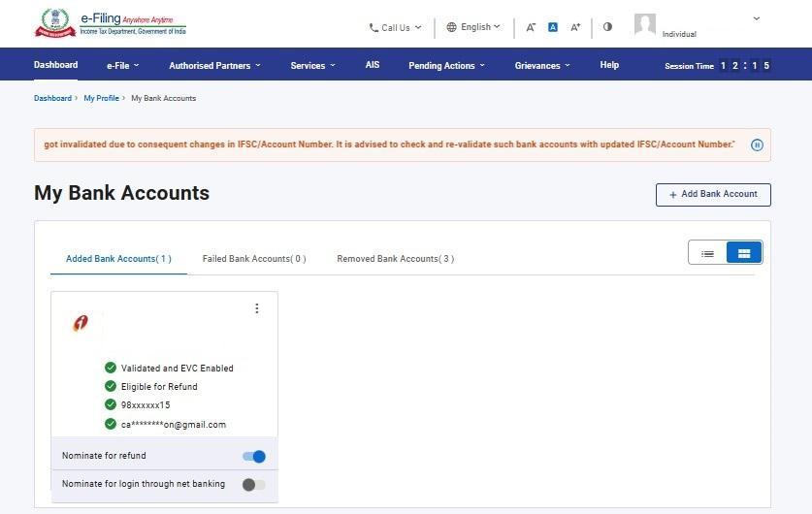
Task: Pause the scrolling notification banner
Action: (757, 145)
